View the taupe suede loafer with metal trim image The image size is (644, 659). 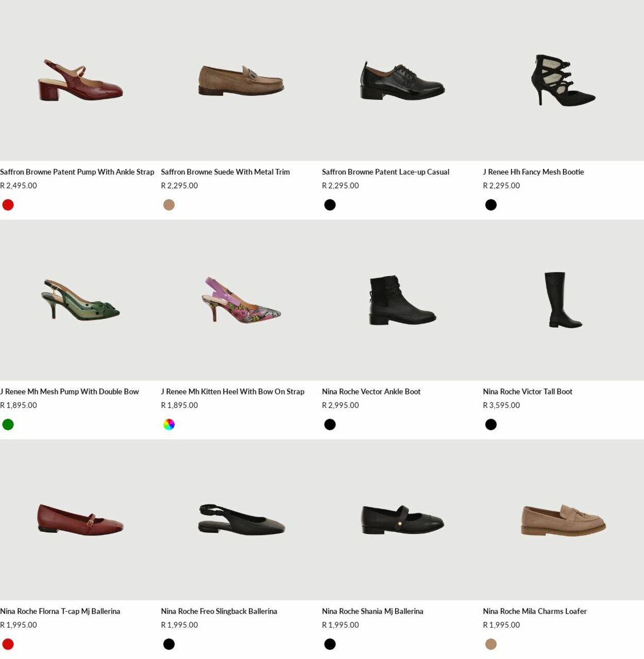pyautogui.click(x=241, y=80)
